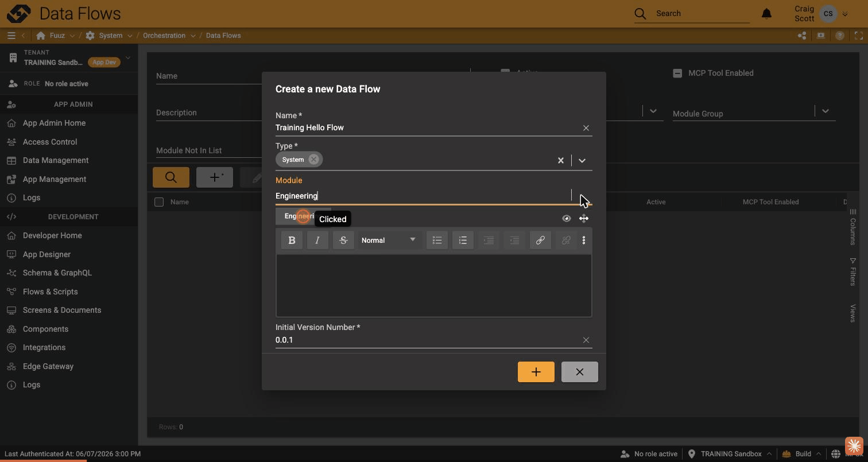The image size is (868, 462).
Task: Open Flows & Scripts in sidebar
Action: tap(51, 292)
